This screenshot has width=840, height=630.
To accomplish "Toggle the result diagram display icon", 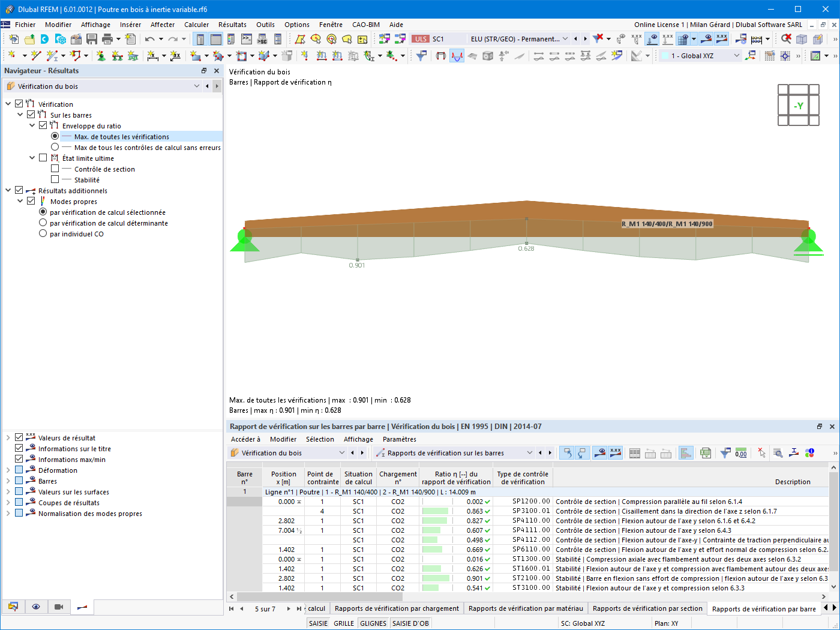I will [x=457, y=56].
